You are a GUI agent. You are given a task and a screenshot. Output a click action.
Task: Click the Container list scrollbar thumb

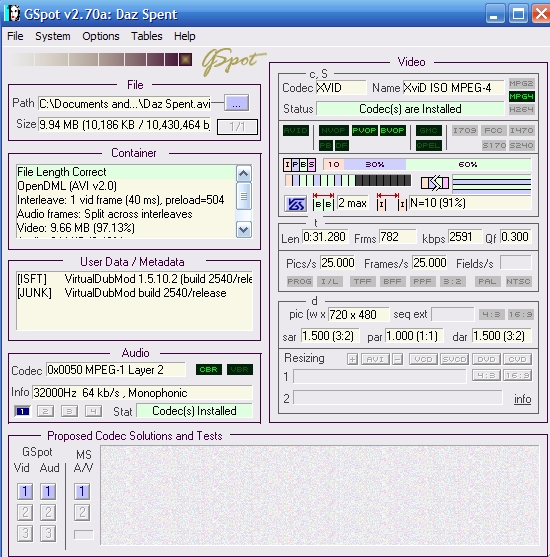[x=244, y=196]
